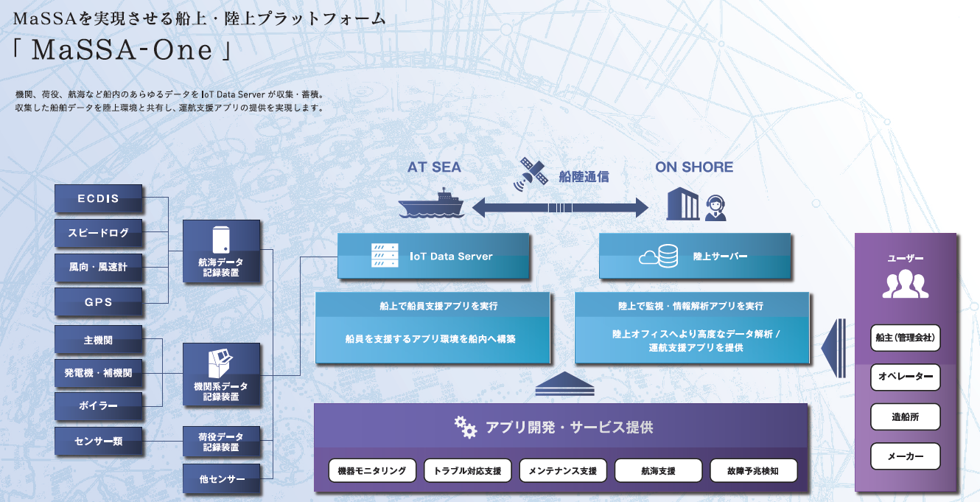Screen dimensions: 980x502
Task: Click the MaSSAを実現させる船上・陸上プラットフォーム heading
Action: pos(199,19)
